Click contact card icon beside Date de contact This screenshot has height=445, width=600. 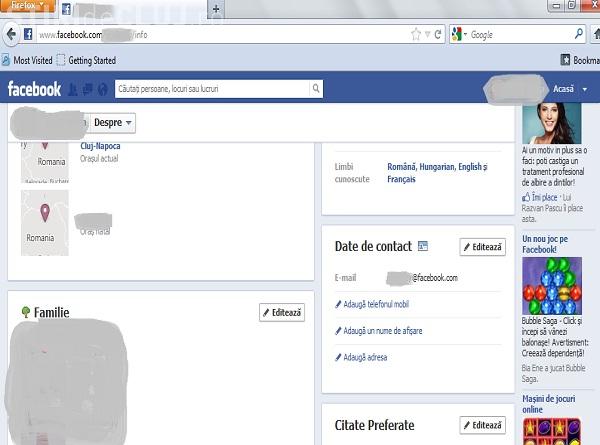[x=423, y=246]
